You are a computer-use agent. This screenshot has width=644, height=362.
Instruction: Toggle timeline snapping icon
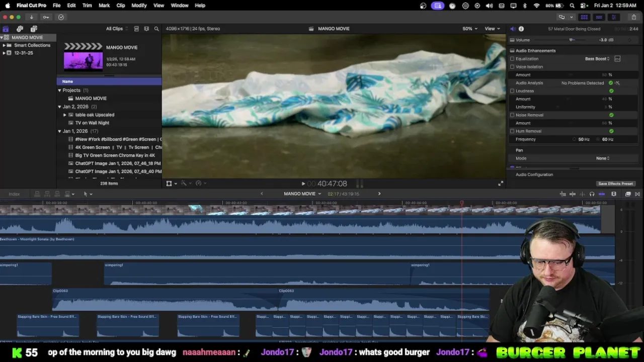602,194
